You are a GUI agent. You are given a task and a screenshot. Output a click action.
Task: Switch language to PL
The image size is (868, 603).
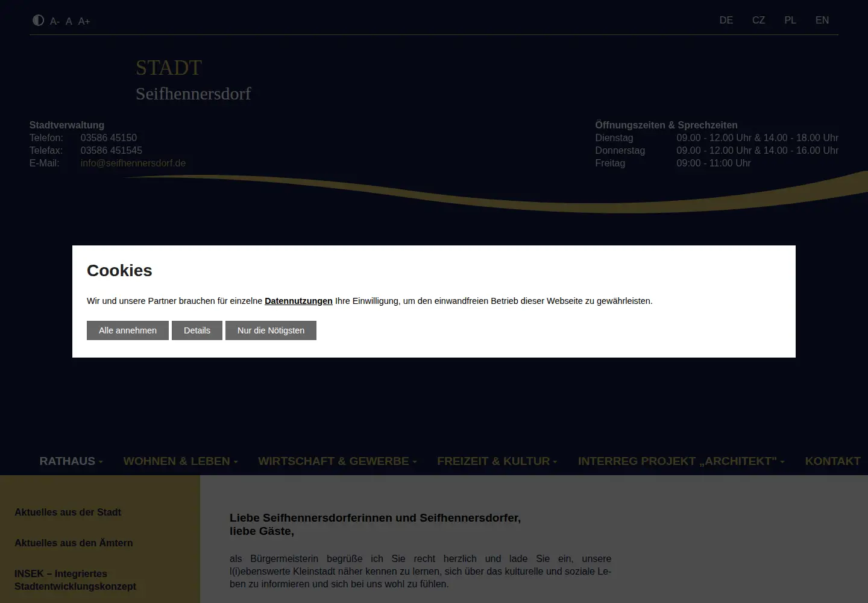pyautogui.click(x=790, y=20)
